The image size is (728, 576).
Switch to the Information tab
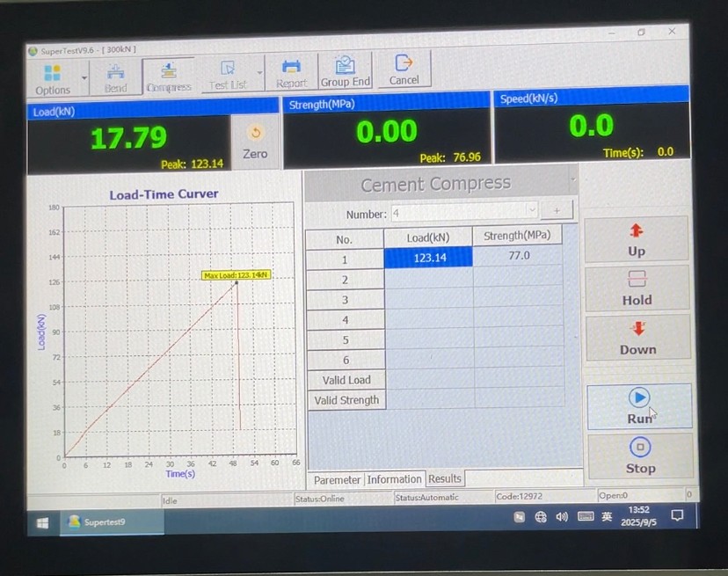click(x=394, y=479)
